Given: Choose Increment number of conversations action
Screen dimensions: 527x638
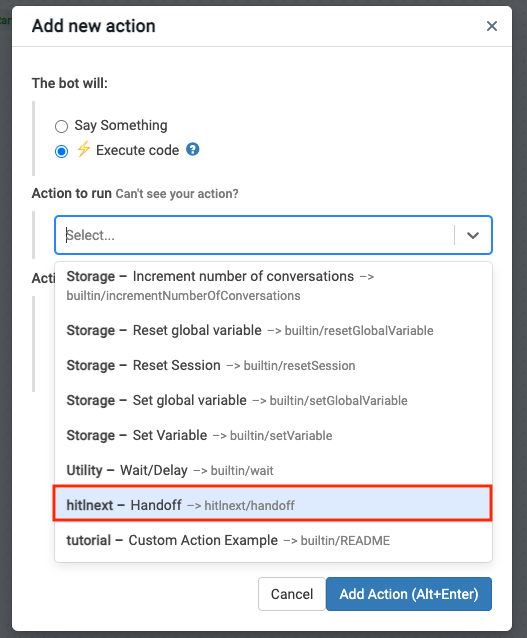Looking at the screenshot, I should (273, 286).
